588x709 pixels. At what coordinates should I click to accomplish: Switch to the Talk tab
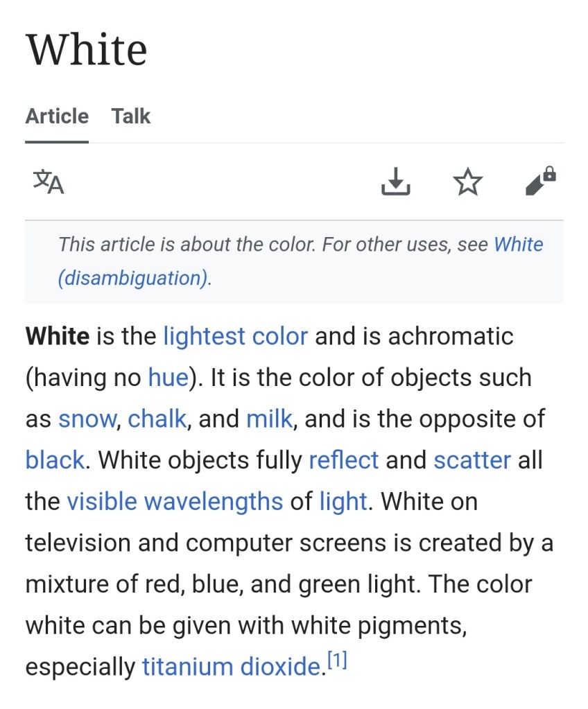pos(130,116)
